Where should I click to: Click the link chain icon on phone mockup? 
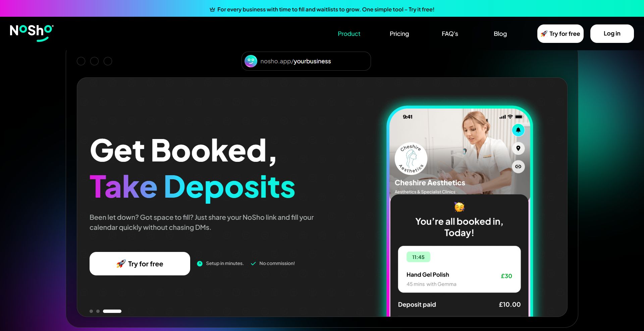click(x=518, y=167)
